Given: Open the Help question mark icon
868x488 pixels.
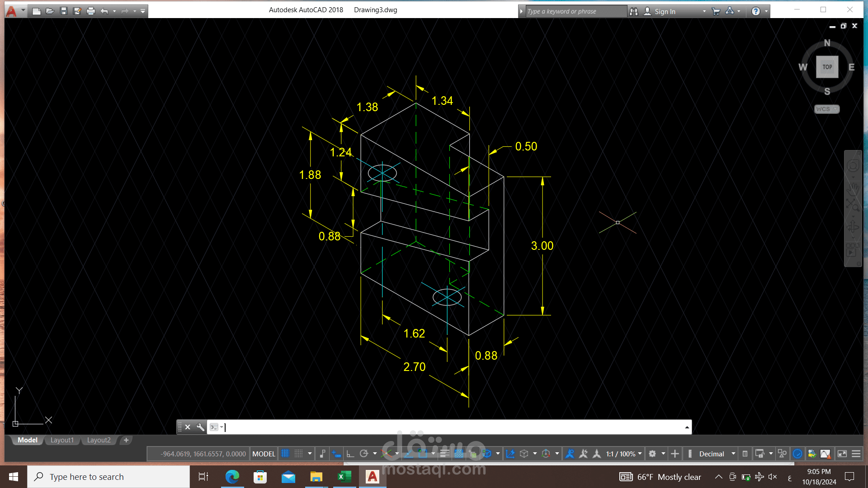Looking at the screenshot, I should (756, 11).
